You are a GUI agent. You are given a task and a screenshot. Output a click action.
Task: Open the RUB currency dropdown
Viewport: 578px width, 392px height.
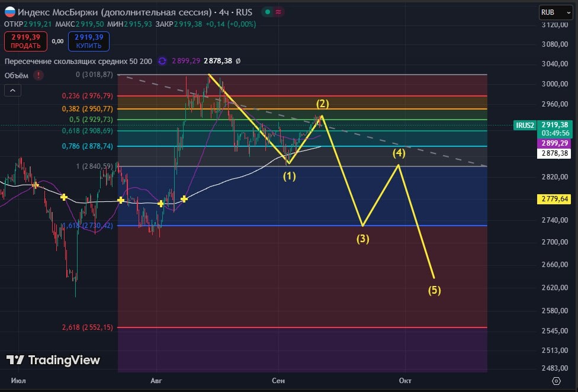[555, 12]
